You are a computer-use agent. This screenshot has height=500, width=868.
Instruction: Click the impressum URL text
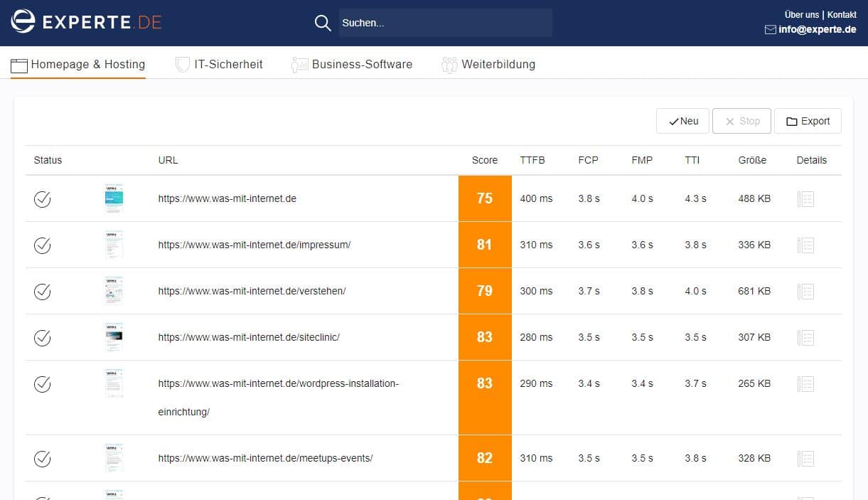[254, 245]
